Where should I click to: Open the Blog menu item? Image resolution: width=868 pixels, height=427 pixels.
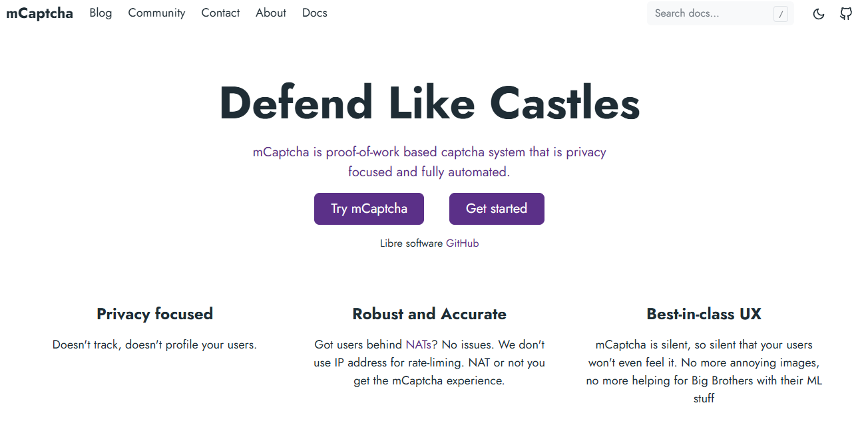(x=101, y=13)
